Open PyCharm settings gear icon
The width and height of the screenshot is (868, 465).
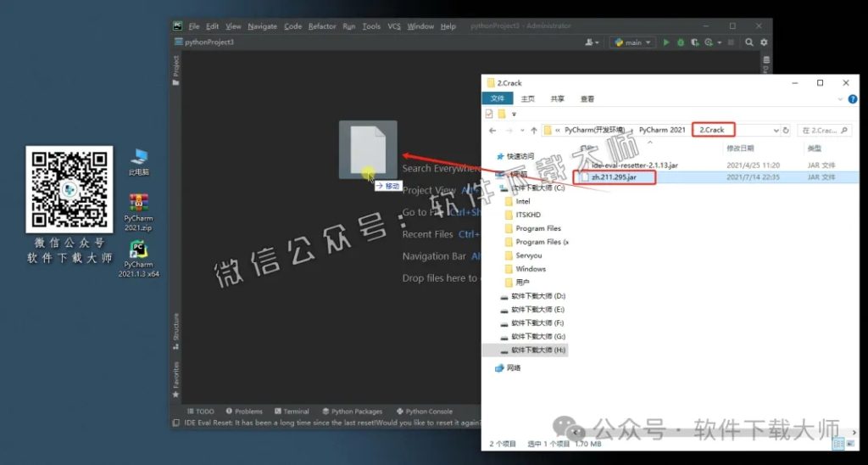click(764, 42)
